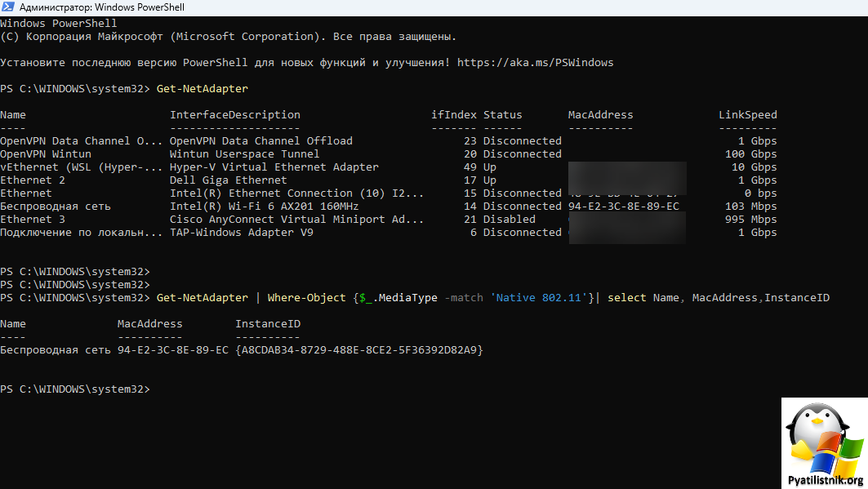Click the '0 bps' link speed
The height and width of the screenshot is (489, 868).
[761, 193]
